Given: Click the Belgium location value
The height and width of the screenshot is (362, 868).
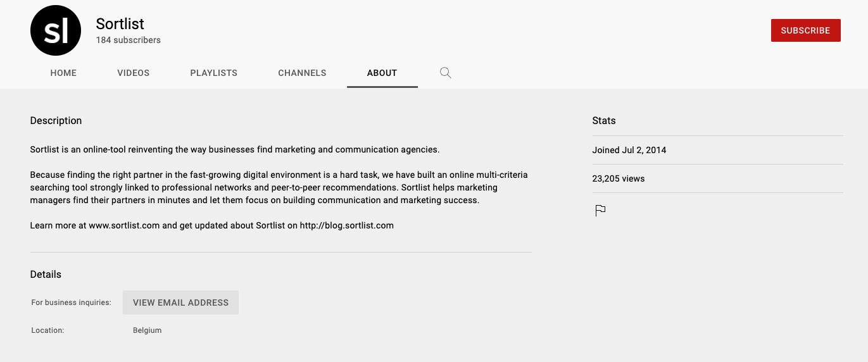Looking at the screenshot, I should [x=148, y=330].
